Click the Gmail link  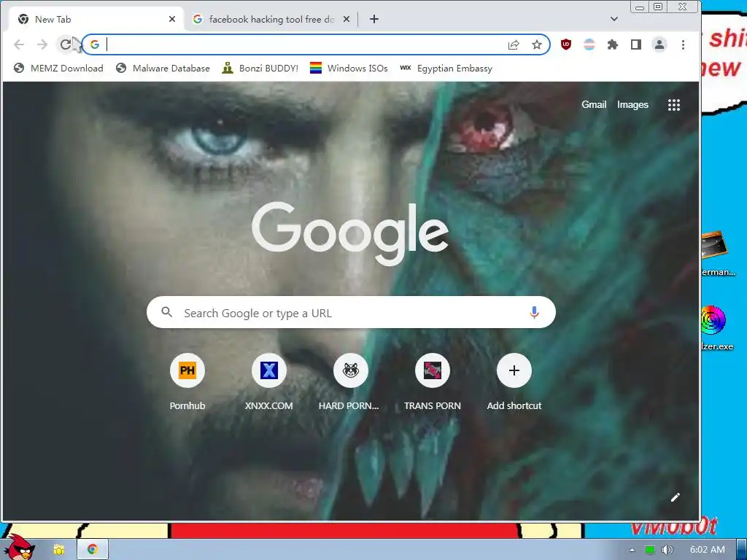pyautogui.click(x=594, y=105)
